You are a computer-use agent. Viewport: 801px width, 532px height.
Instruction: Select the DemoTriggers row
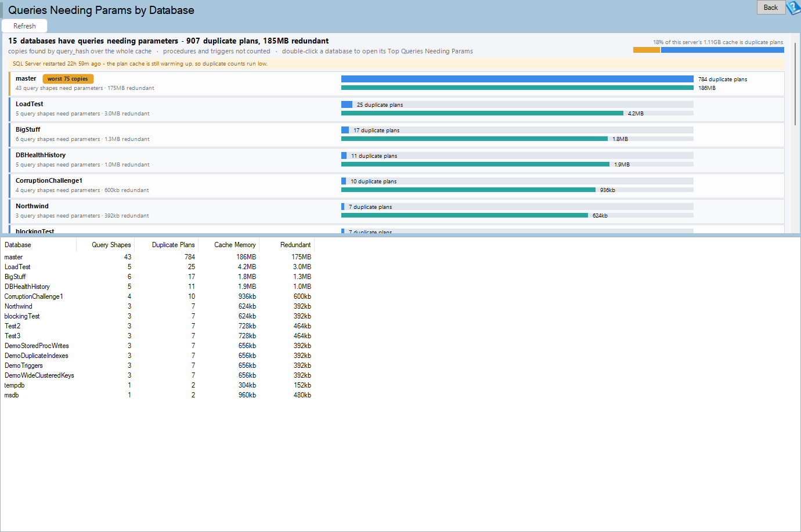tap(157, 365)
